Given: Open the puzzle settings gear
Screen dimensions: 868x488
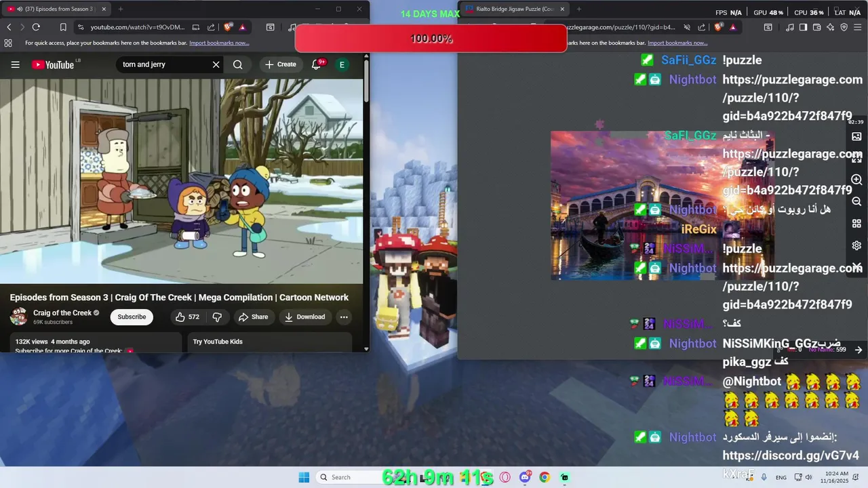Looking at the screenshot, I should (856, 245).
